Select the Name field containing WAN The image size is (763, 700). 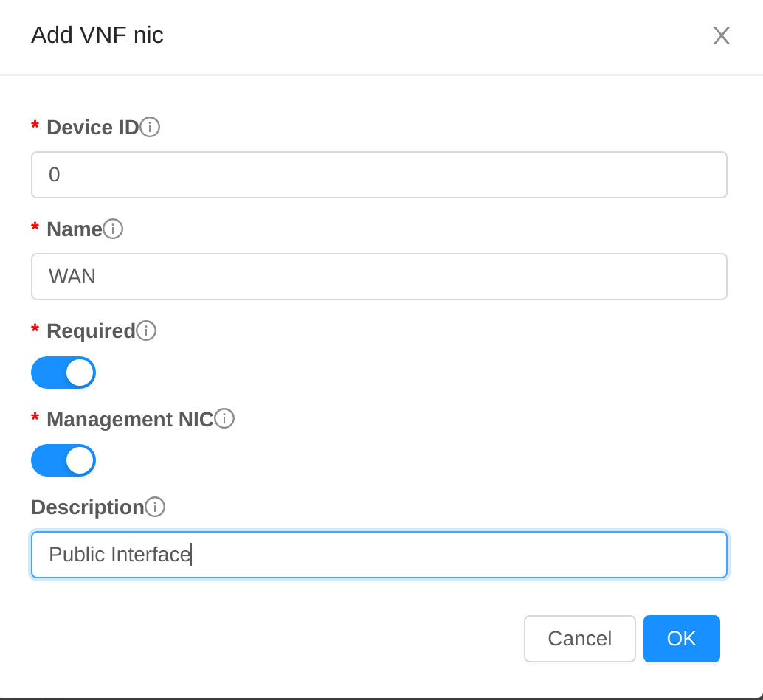coord(379,277)
